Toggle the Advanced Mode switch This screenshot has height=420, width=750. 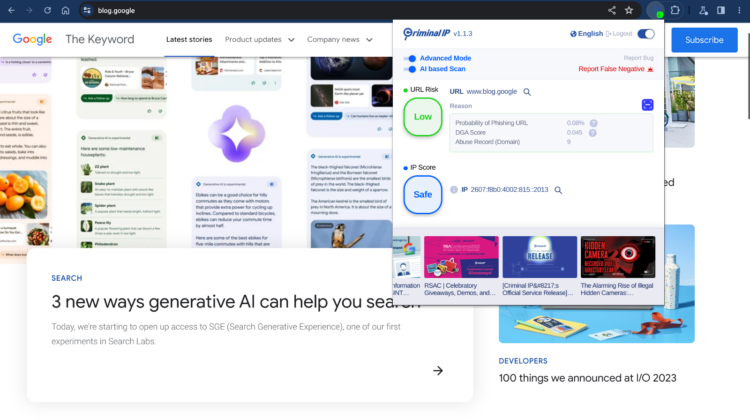point(410,59)
